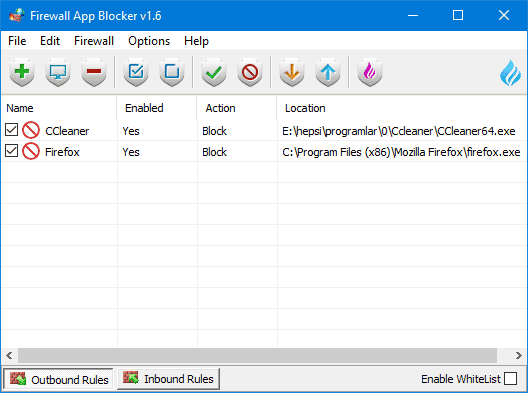Open the File menu
The height and width of the screenshot is (393, 528).
(17, 41)
